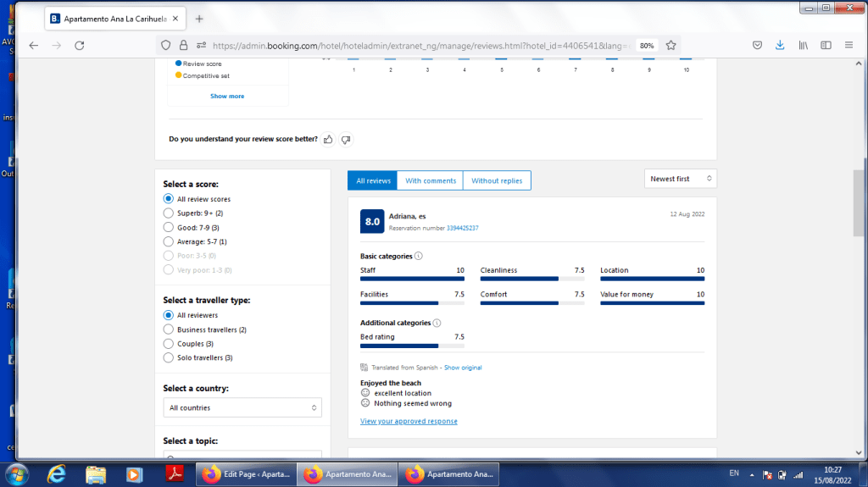Open Internet Explorer from the taskbar
The image size is (868, 487).
[x=58, y=473]
